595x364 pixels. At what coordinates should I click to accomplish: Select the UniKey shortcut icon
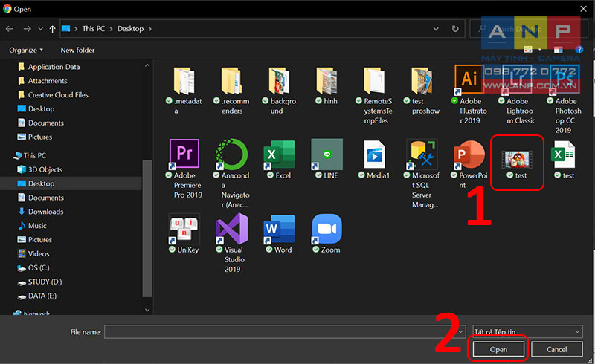(x=184, y=229)
